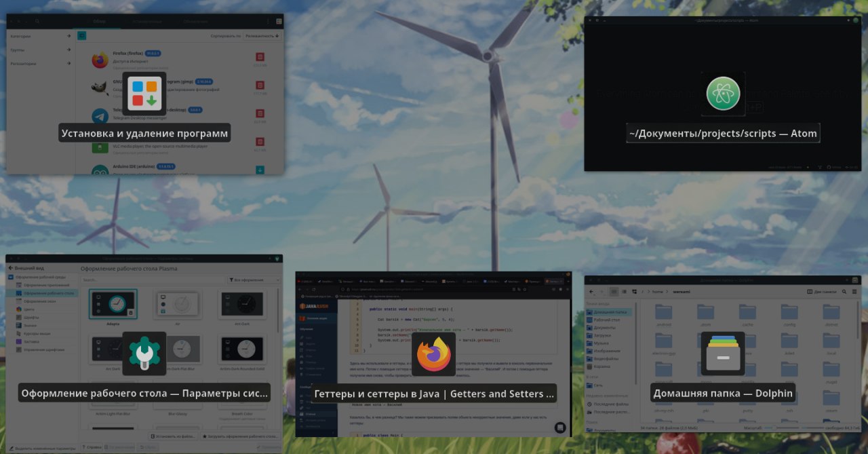Switch to the 'Обзор' tab
Image resolution: width=868 pixels, height=454 pixels.
pyautogui.click(x=99, y=22)
